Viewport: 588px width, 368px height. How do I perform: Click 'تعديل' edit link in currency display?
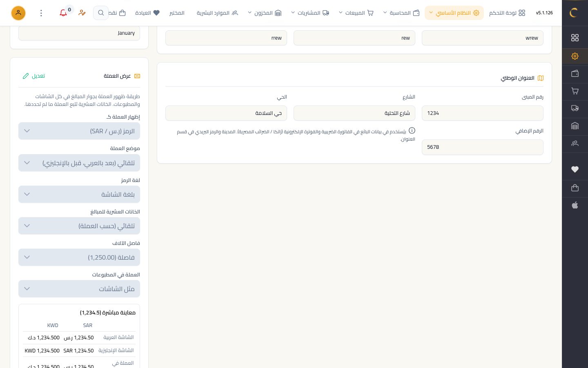point(34,76)
